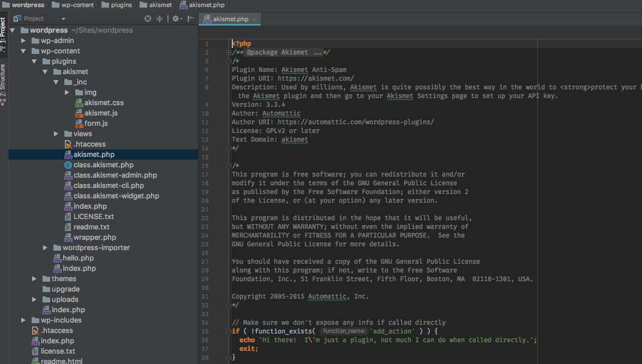Collapse the wordpress root folder
Screen dimensions: 642x364
(13, 31)
